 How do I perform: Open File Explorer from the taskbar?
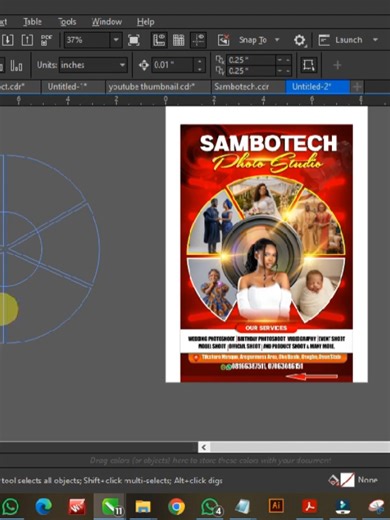(x=143, y=507)
